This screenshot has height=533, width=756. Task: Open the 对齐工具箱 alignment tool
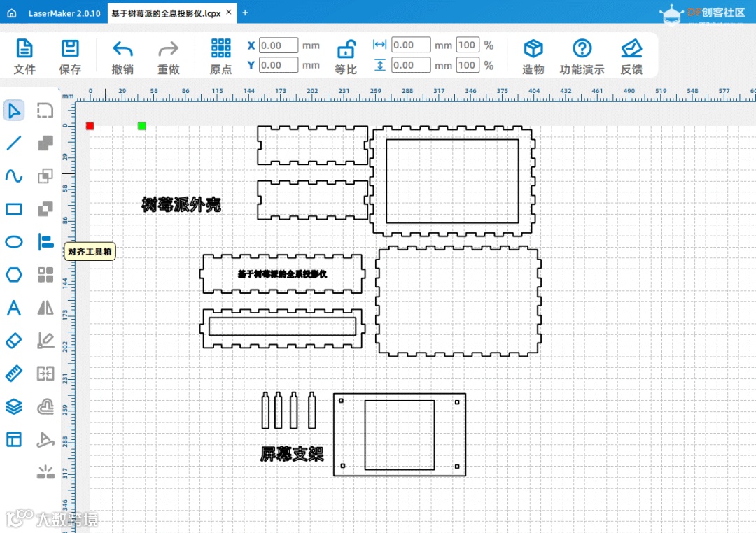45,241
